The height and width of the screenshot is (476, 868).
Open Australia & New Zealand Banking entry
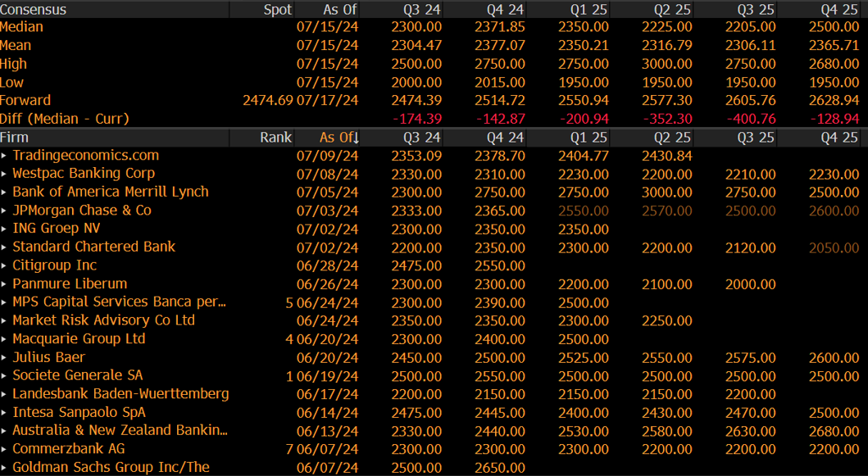click(x=120, y=430)
